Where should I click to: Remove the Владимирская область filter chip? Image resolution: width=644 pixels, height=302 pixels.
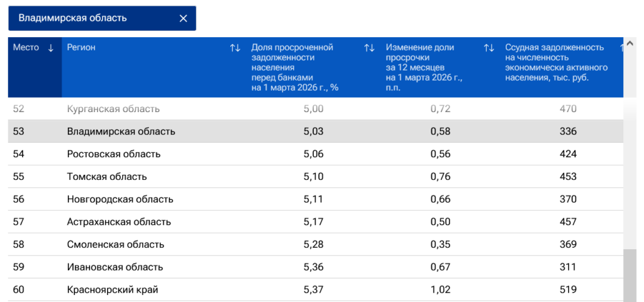[x=183, y=18]
